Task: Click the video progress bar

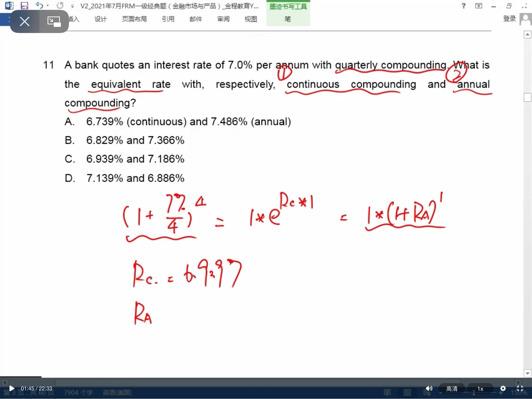Action: [266, 377]
